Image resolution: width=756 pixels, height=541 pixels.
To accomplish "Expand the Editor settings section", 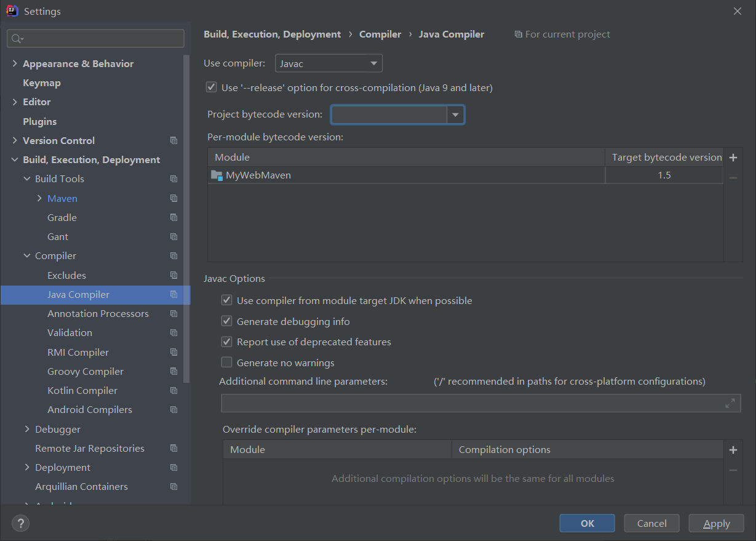I will 15,102.
